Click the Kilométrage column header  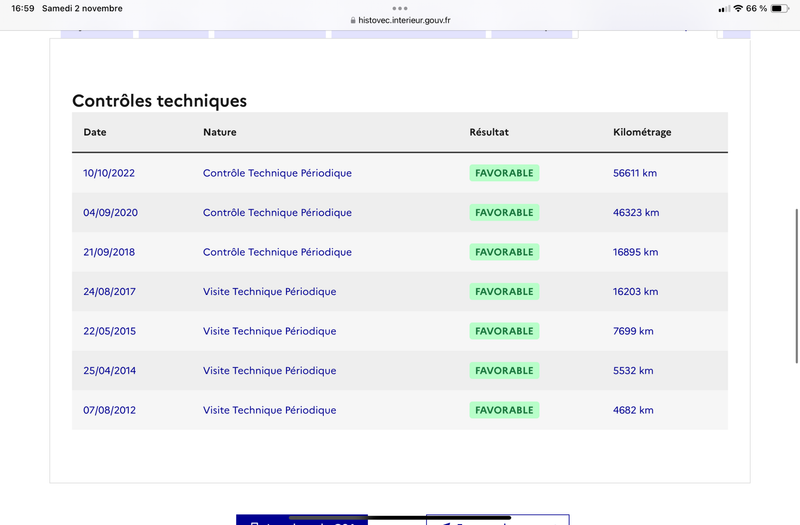coord(642,133)
